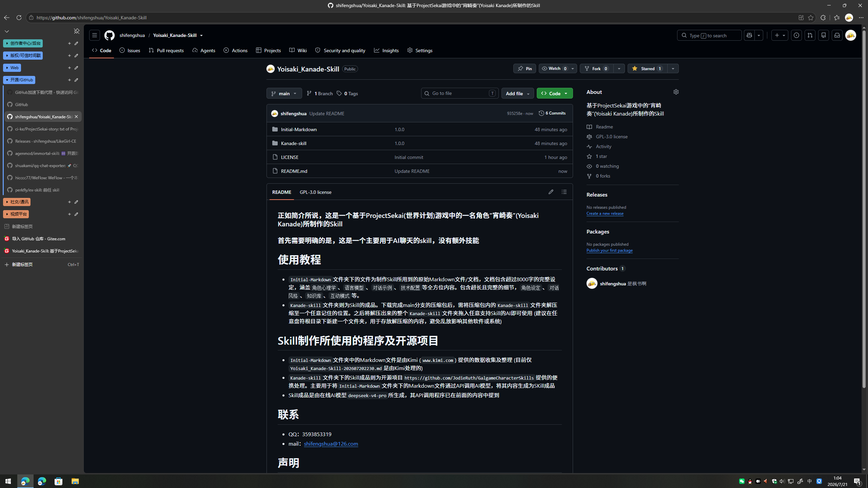
Task: Open the 6 Commits history link
Action: coord(552,113)
